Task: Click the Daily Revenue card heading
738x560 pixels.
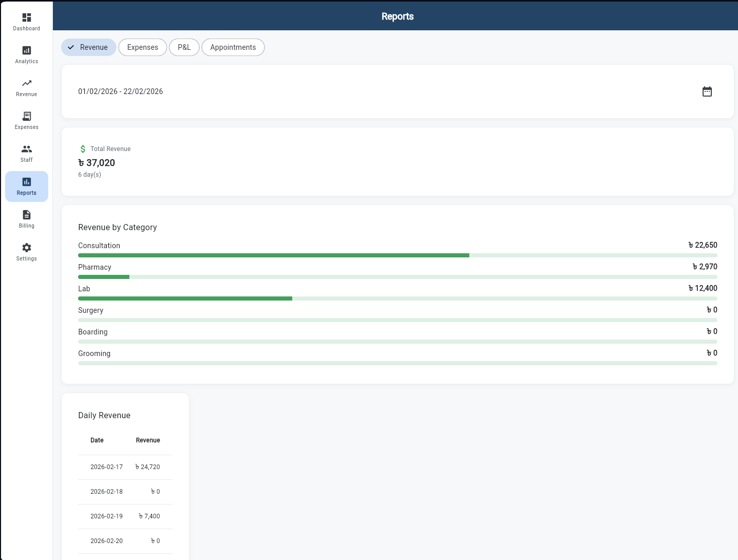Action: 104,415
